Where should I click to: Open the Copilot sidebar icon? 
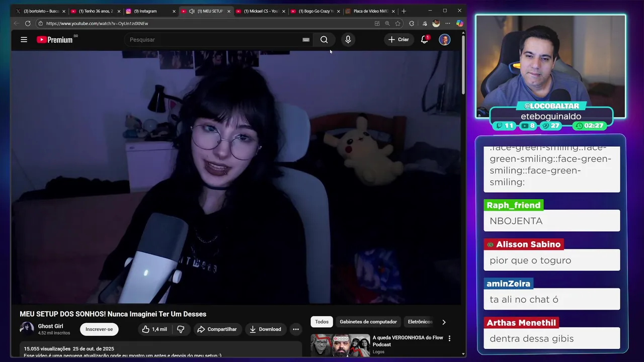(x=459, y=23)
